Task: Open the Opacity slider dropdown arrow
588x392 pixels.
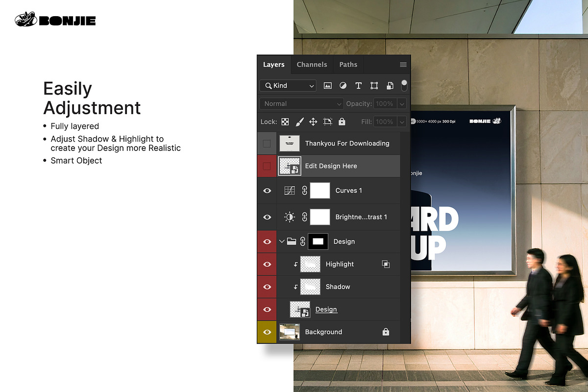Action: click(402, 104)
